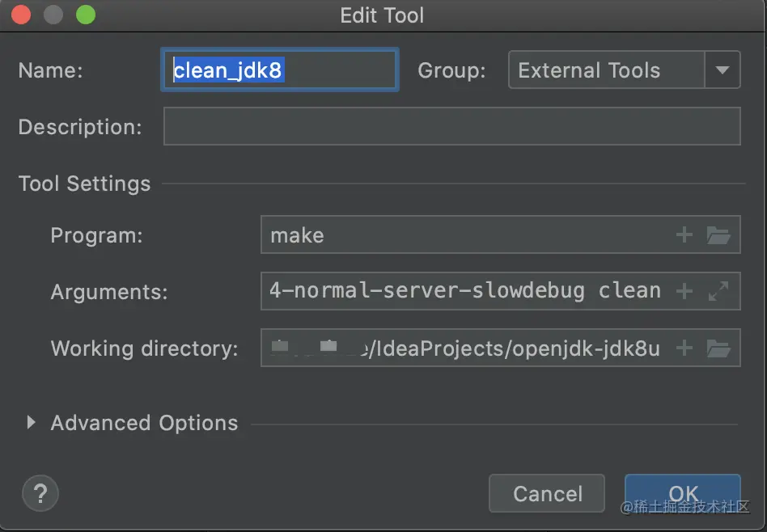This screenshot has width=767, height=532.
Task: Click into the empty Description field
Action: (x=452, y=126)
